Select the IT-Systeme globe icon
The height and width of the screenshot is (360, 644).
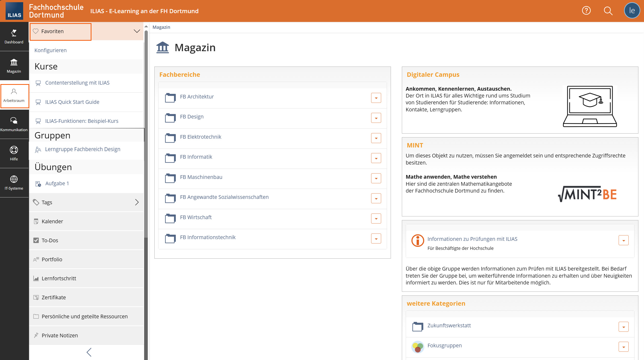tap(14, 180)
